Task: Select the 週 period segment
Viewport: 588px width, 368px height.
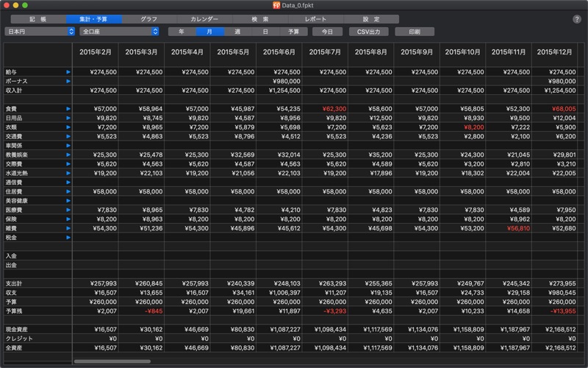Action: (237, 32)
